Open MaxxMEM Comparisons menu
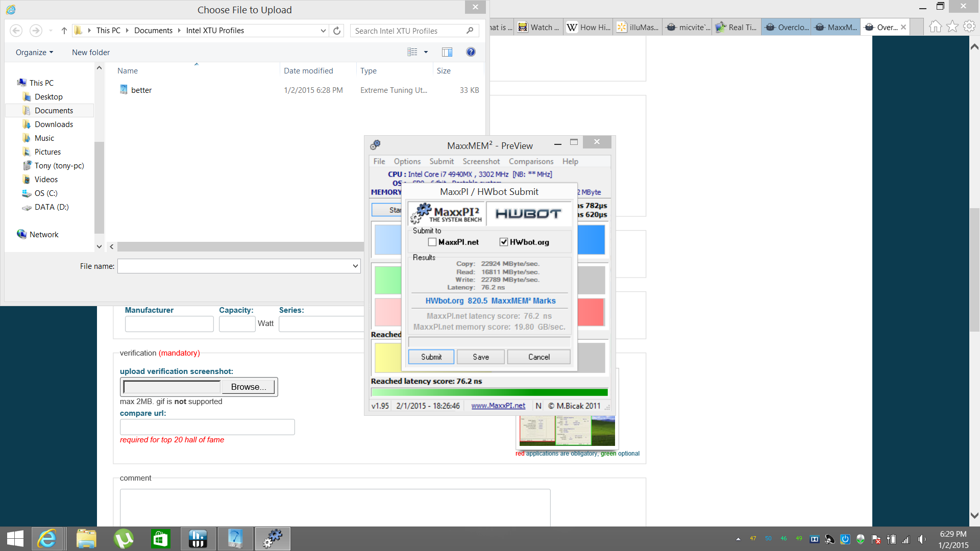 click(531, 161)
